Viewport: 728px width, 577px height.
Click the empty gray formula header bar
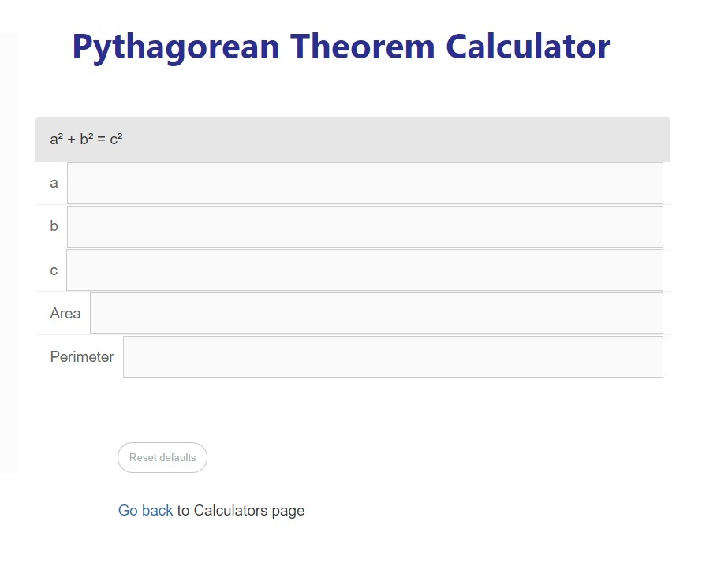click(394, 140)
